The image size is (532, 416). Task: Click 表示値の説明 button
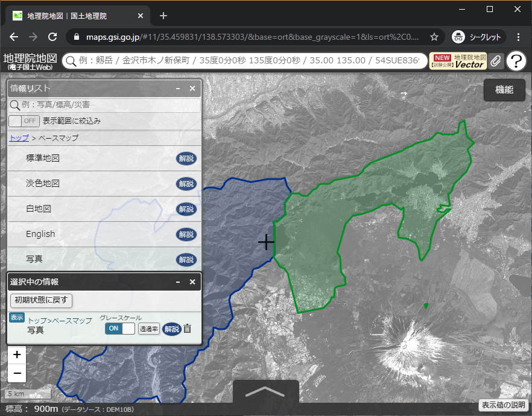click(x=504, y=405)
